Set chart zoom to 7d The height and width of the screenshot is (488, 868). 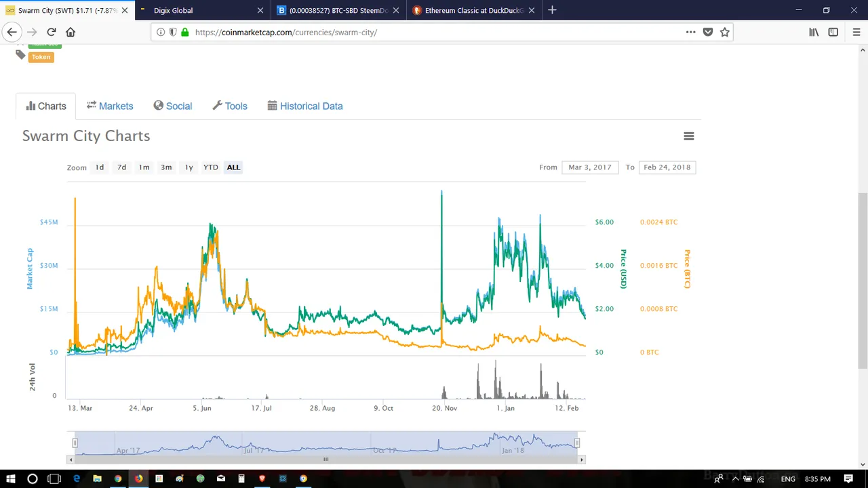(122, 167)
